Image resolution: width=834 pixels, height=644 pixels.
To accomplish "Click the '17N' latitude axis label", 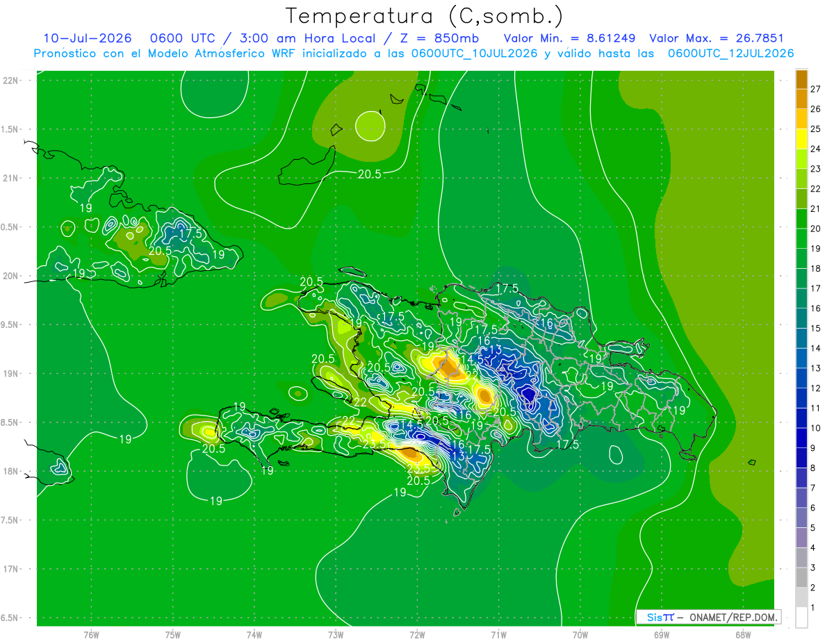I will (x=10, y=569).
